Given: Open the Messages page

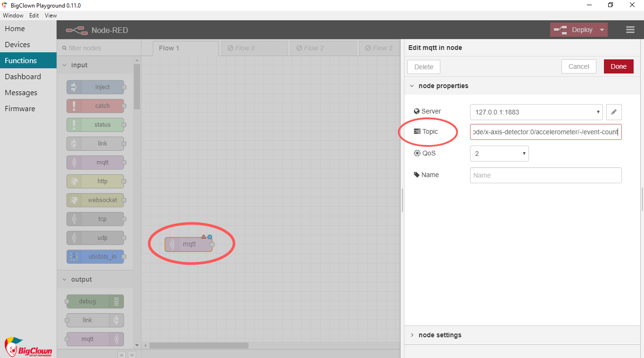Looking at the screenshot, I should [28, 92].
